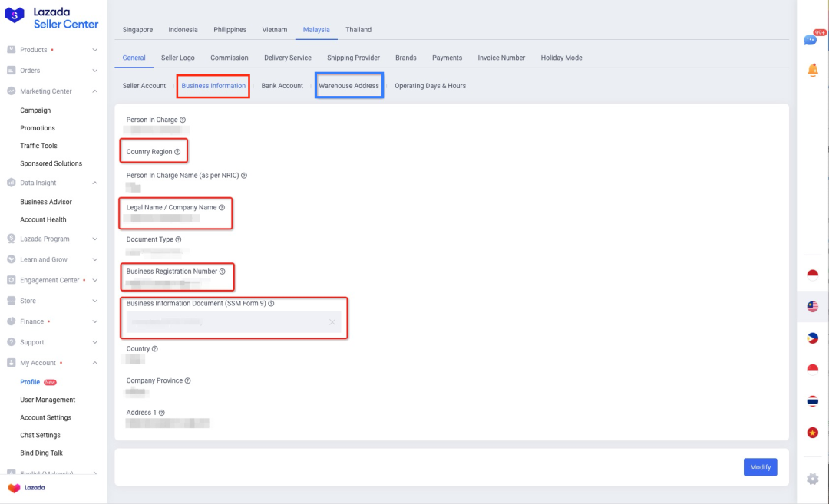Click the Products sidebar icon
Image resolution: width=829 pixels, height=504 pixels.
click(x=11, y=49)
